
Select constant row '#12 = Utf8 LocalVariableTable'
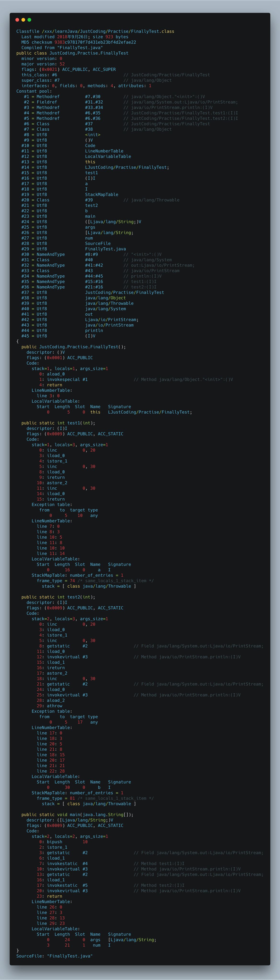click(x=76, y=157)
